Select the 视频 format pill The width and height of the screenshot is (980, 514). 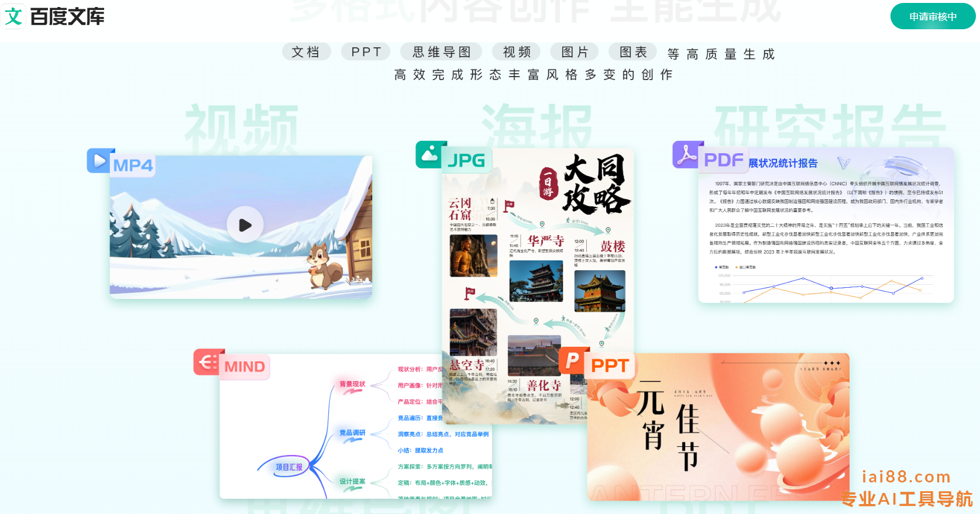[x=517, y=52]
